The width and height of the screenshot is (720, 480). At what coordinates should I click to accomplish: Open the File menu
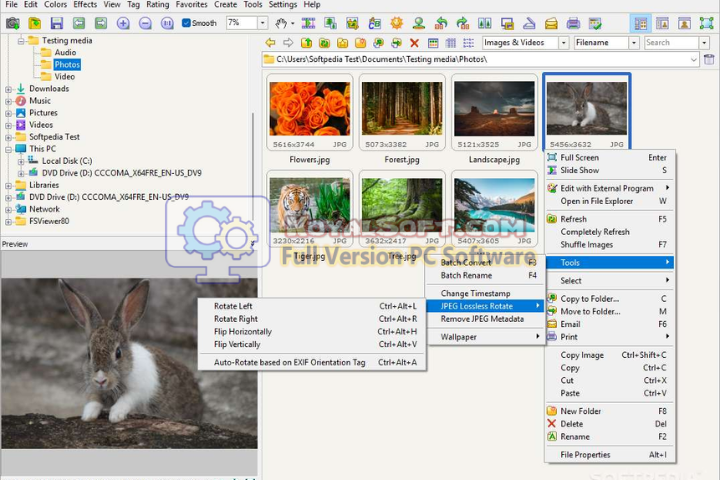coord(11,5)
